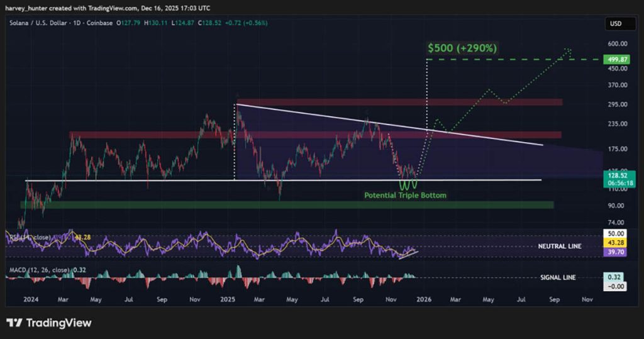Click the Solana / U.S. Dollar symbol title
The width and height of the screenshot is (644, 339).
tap(44, 23)
